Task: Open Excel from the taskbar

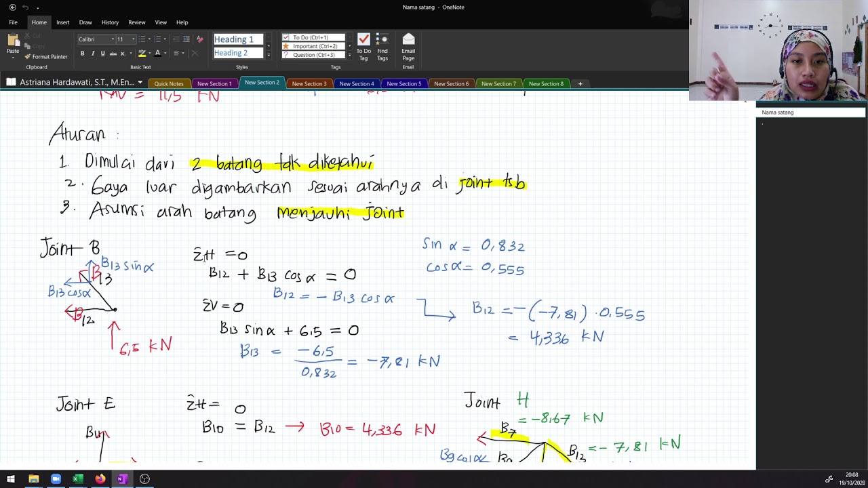Action: (78, 479)
